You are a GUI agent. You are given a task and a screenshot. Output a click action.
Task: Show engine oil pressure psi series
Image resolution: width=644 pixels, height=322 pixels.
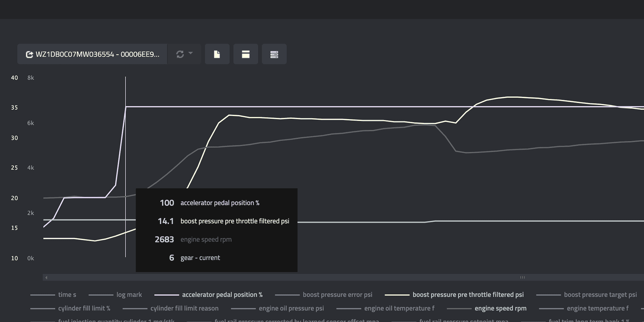coord(277,308)
